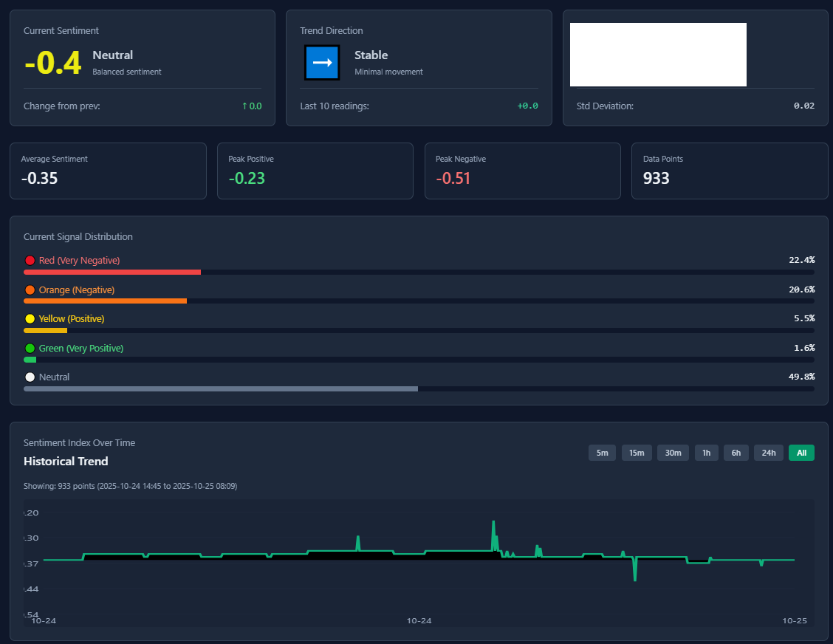The image size is (833, 644).
Task: Click the 'Showing: 933 points' text
Action: point(130,486)
